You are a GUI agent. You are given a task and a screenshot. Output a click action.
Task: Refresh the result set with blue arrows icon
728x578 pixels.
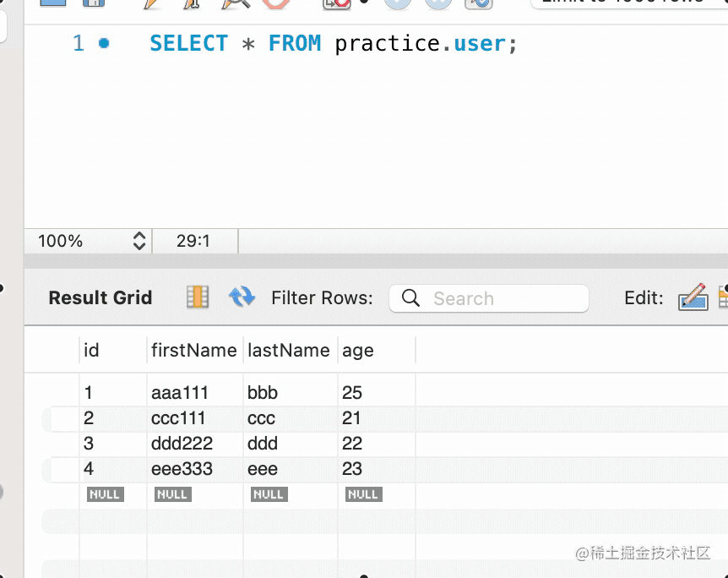coord(242,297)
